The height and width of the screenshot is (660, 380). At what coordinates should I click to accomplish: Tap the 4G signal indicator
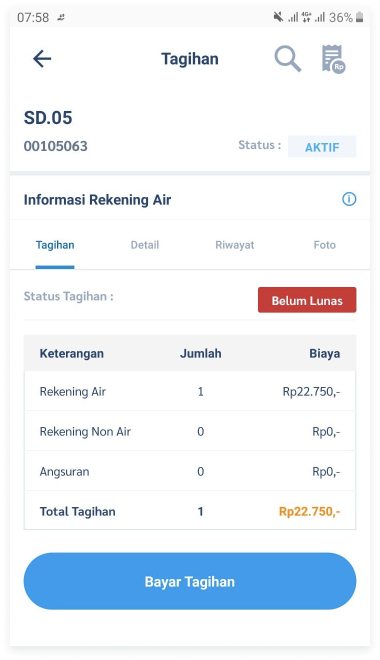coord(306,17)
